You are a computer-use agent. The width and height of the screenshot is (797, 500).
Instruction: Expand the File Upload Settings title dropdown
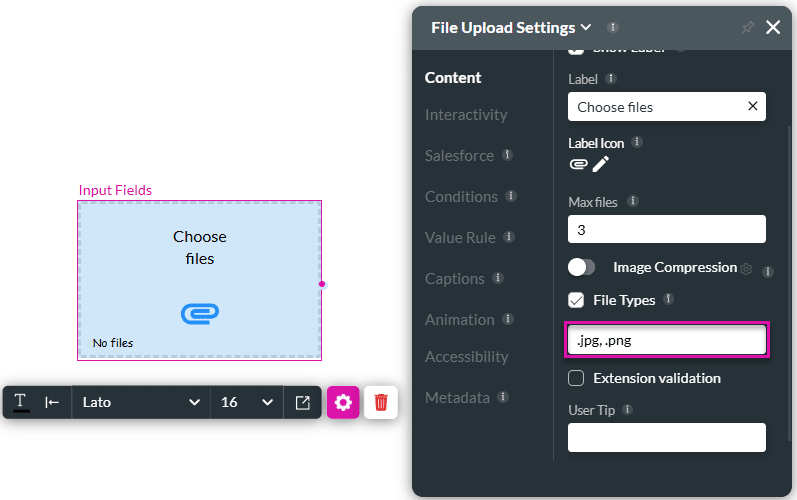[x=586, y=27]
